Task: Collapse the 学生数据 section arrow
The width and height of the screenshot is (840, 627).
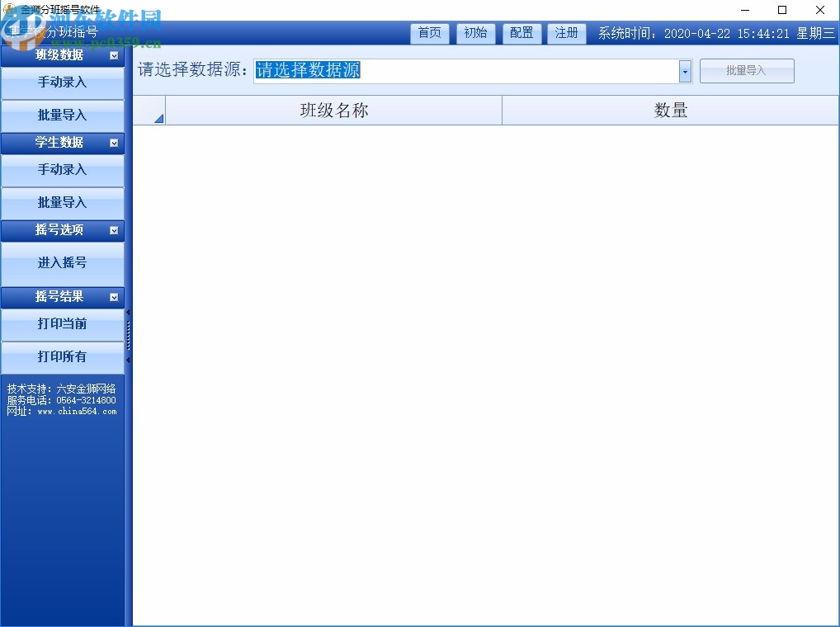Action: 114,143
